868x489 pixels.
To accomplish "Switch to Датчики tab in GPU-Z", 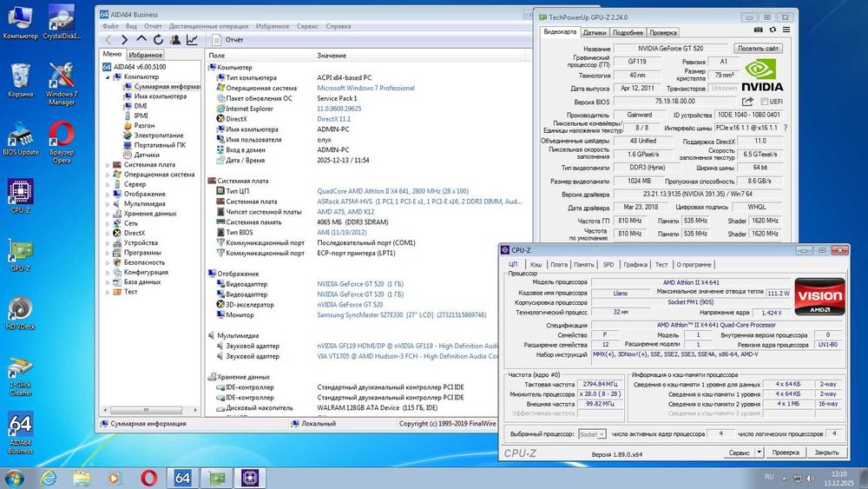I will click(x=595, y=33).
